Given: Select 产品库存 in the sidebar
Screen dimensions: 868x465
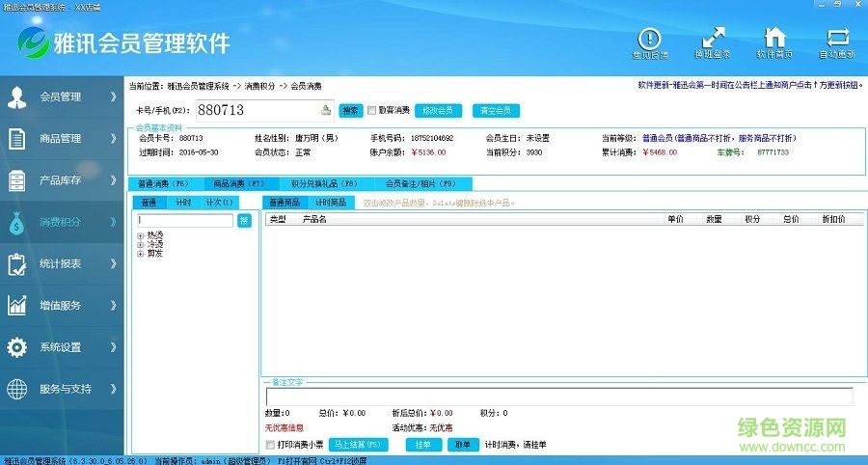Looking at the screenshot, I should pos(63,180).
